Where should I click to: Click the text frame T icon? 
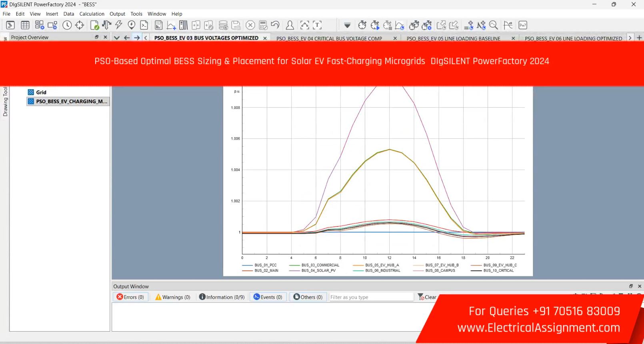[x=317, y=25]
